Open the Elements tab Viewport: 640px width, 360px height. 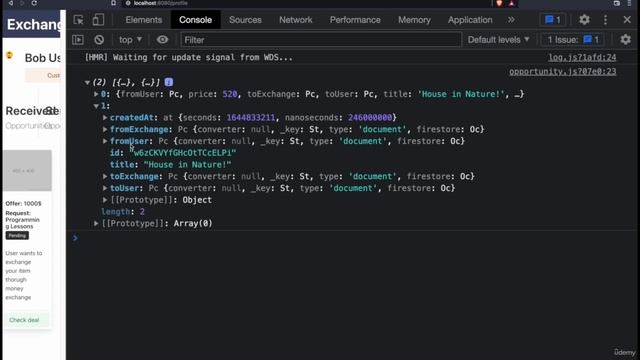point(144,20)
